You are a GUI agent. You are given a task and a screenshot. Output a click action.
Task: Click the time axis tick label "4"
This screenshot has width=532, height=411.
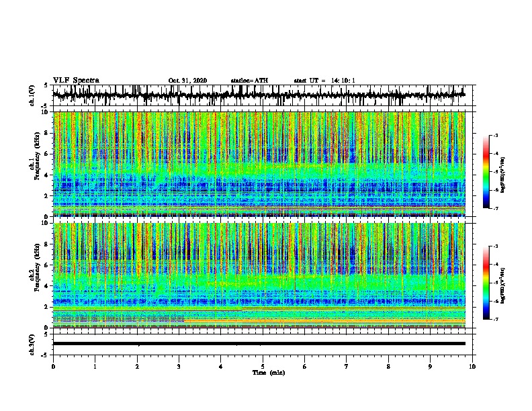click(x=221, y=367)
